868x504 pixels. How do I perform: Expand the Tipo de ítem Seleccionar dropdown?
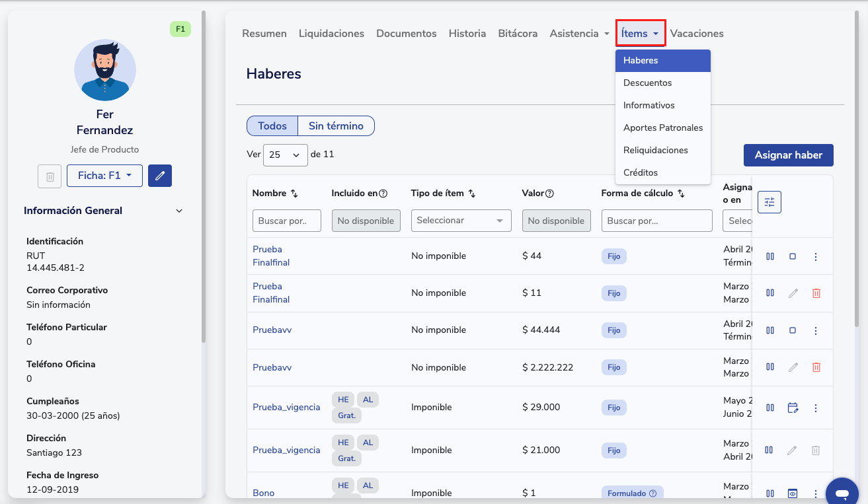(461, 221)
